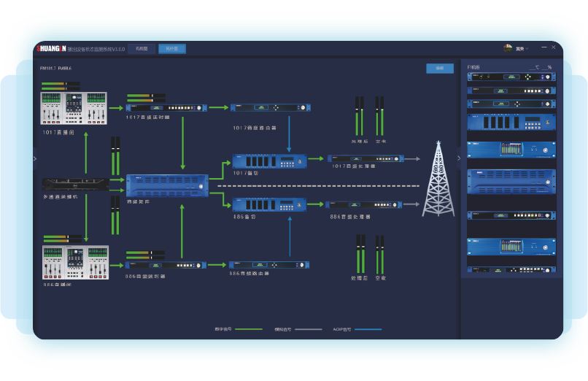The width and height of the screenshot is (588, 381).
Task: Click the blue edit button top right
Action: (439, 68)
